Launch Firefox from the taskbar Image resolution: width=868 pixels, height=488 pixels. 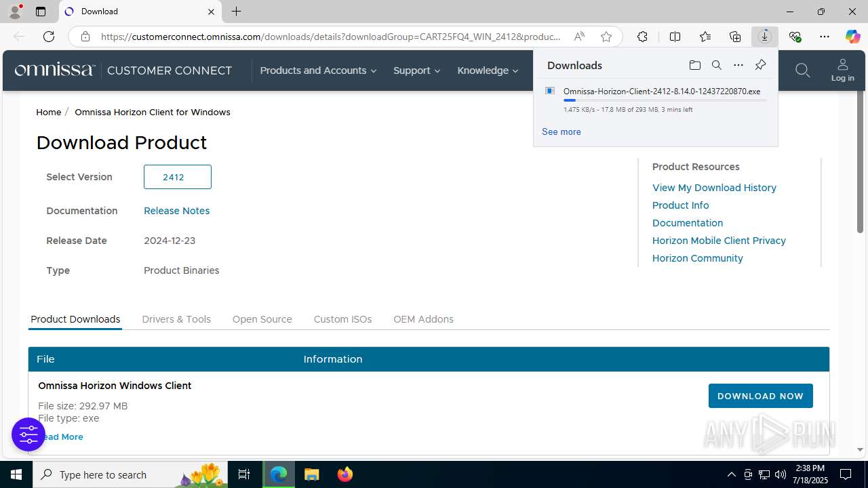pyautogui.click(x=344, y=474)
